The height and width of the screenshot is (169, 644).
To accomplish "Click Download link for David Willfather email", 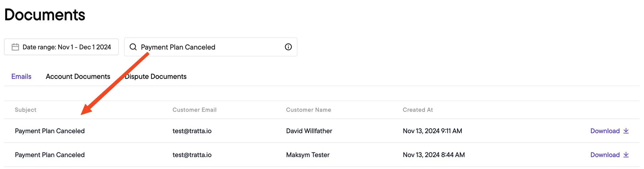I will coord(605,131).
